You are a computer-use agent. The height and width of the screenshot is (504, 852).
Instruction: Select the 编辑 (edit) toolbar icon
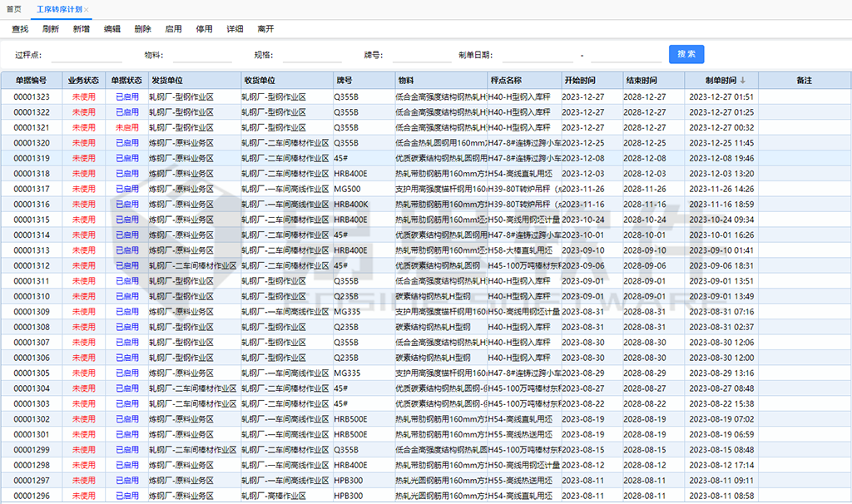click(111, 27)
